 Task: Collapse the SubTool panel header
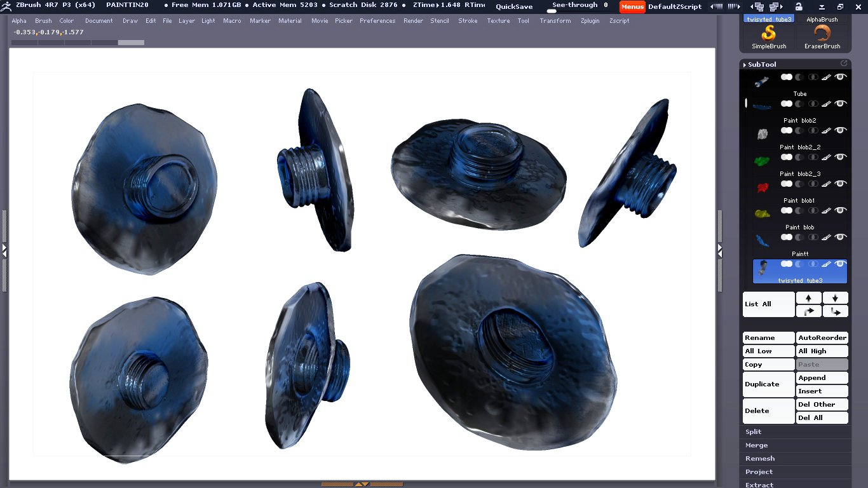[x=761, y=64]
